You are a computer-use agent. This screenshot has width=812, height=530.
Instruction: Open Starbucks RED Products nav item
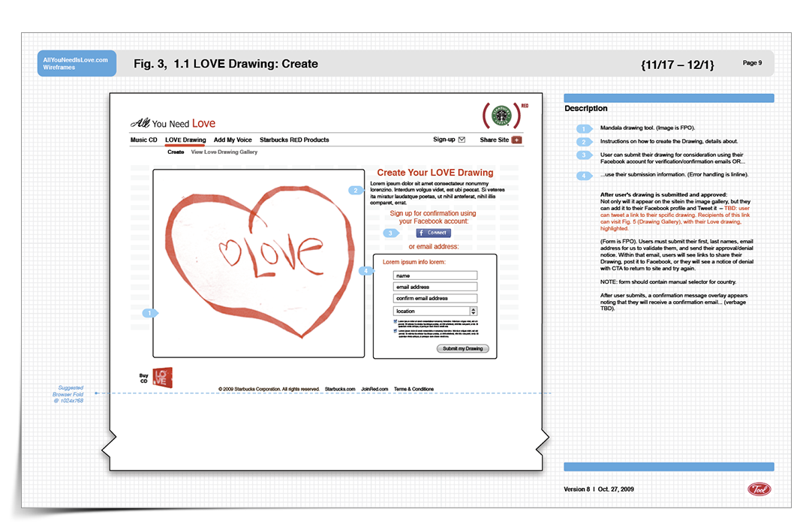tap(294, 140)
